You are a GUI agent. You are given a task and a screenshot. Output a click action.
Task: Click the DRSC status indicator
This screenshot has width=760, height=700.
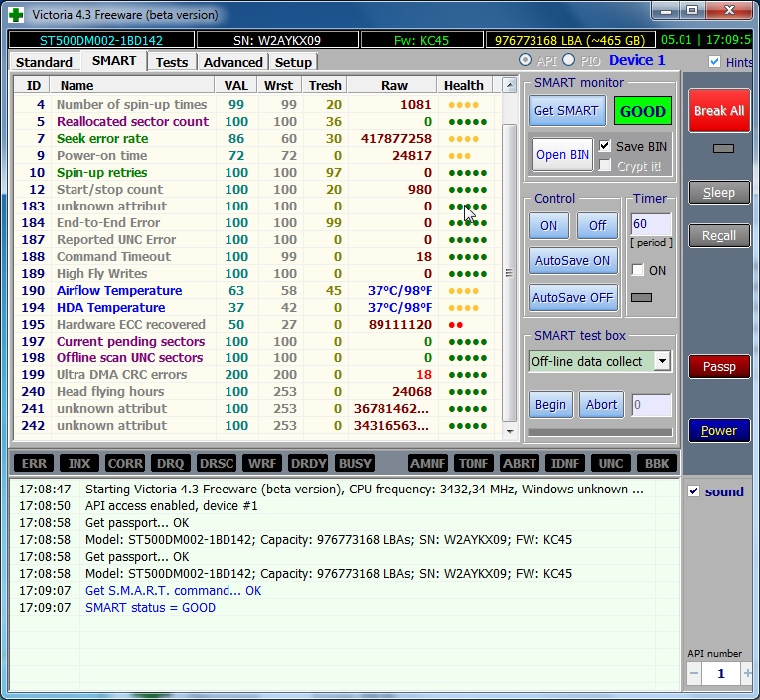pos(217,464)
